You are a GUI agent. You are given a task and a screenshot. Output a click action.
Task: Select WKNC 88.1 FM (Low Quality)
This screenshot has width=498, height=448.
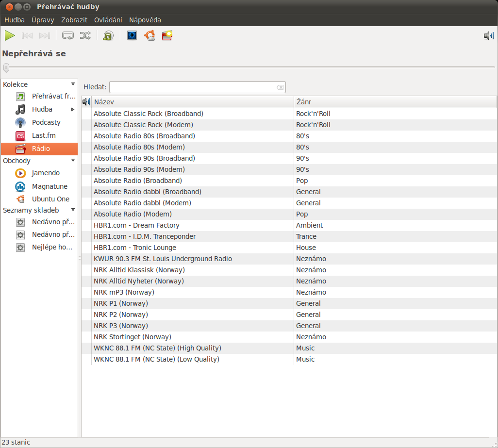pos(289,359)
